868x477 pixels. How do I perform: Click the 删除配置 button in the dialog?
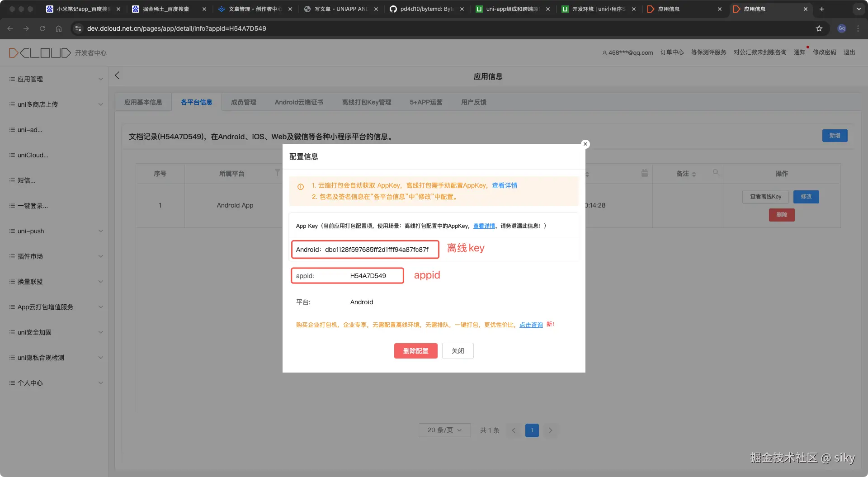point(415,351)
